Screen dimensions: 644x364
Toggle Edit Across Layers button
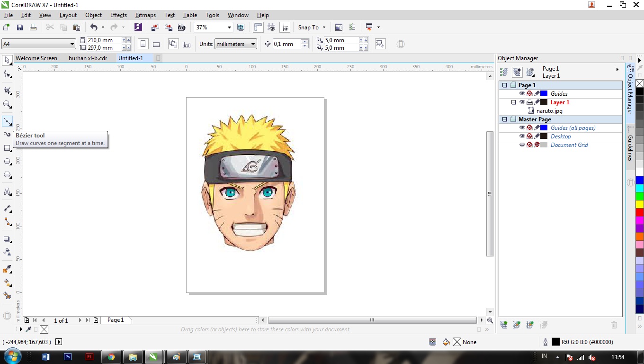(x=517, y=72)
